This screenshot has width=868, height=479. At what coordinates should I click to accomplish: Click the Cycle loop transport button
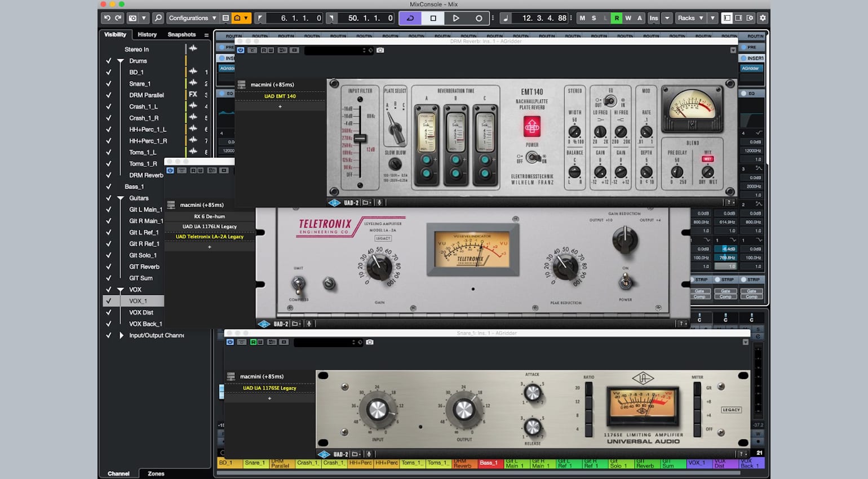[x=410, y=18]
